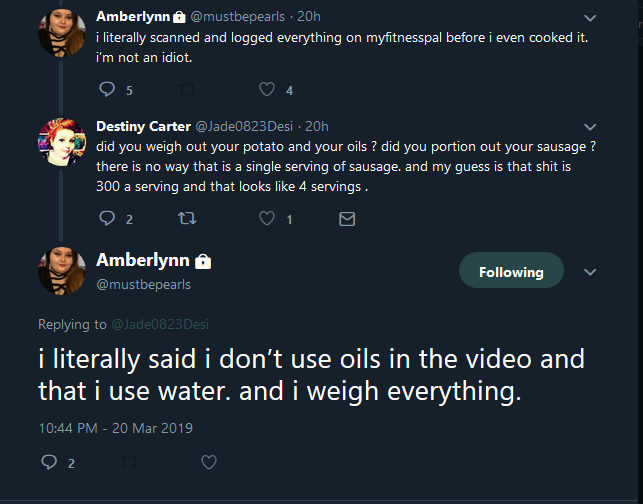Viewport: 643px width, 504px height.
Task: Send Destiny Carter's tweet via direct message
Action: coord(347,219)
